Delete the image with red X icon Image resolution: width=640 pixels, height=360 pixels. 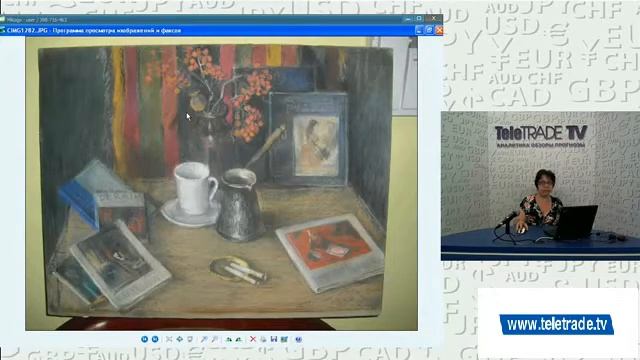[x=253, y=339]
